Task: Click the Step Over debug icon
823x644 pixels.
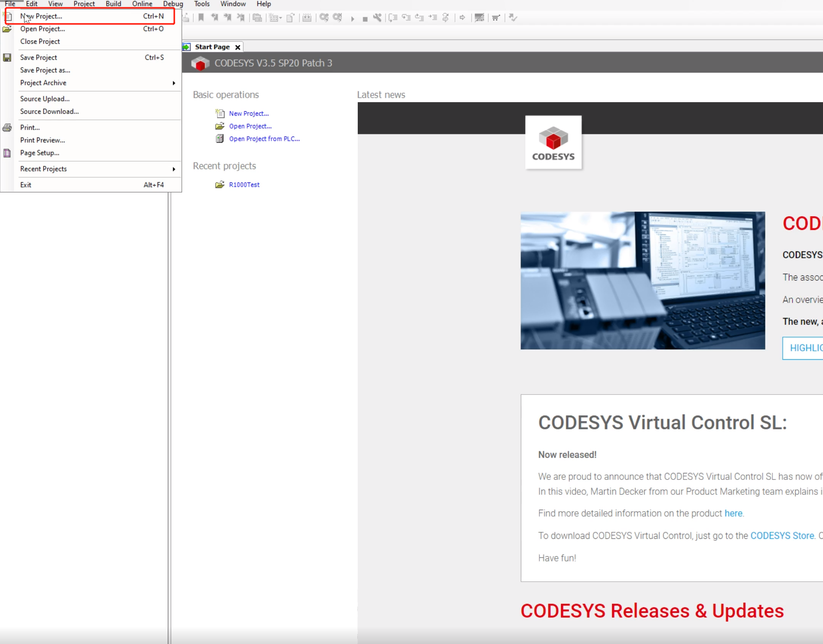Action: click(x=393, y=18)
